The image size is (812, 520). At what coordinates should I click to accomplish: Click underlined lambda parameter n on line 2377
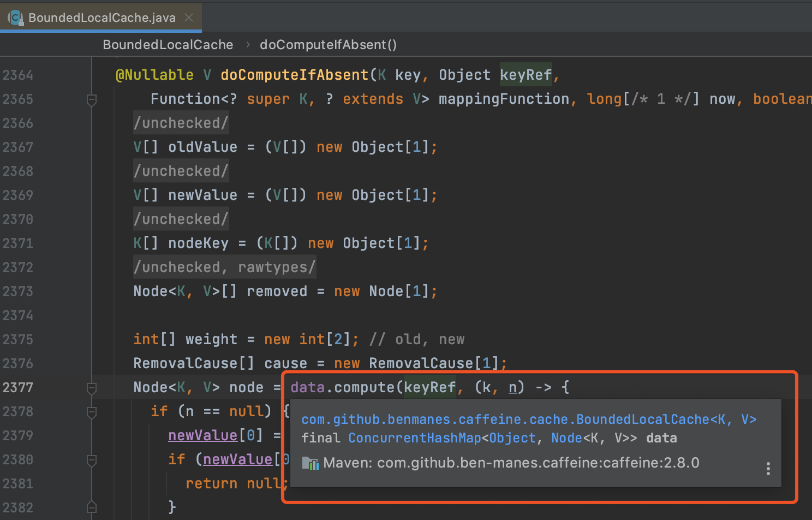(513, 387)
